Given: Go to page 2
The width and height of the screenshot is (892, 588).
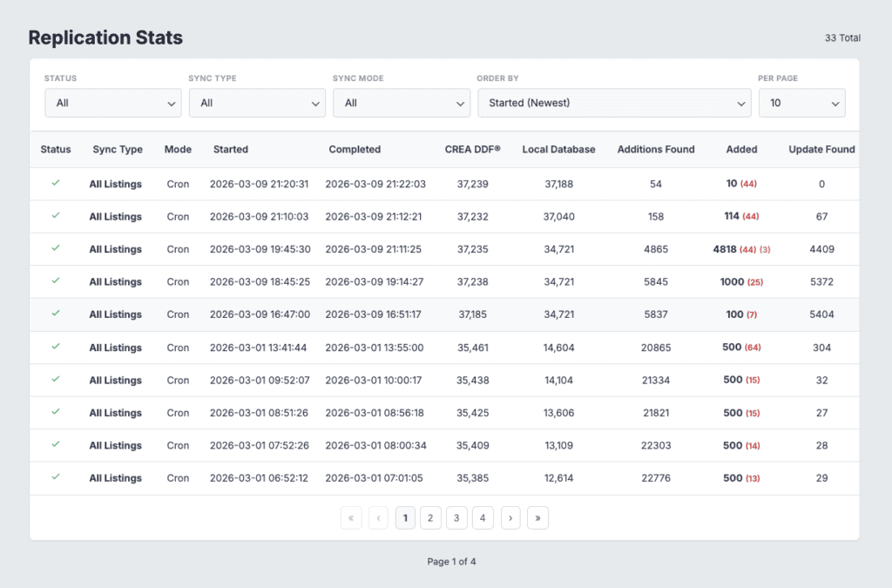Looking at the screenshot, I should point(430,517).
